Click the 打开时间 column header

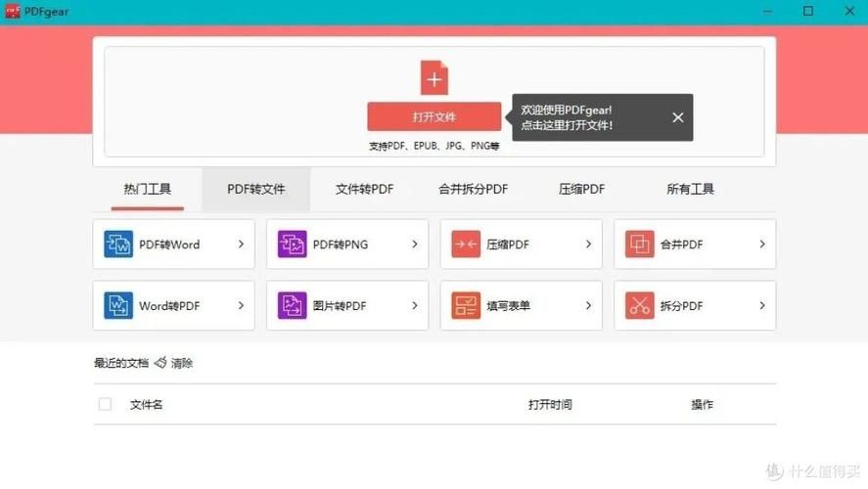[550, 405]
